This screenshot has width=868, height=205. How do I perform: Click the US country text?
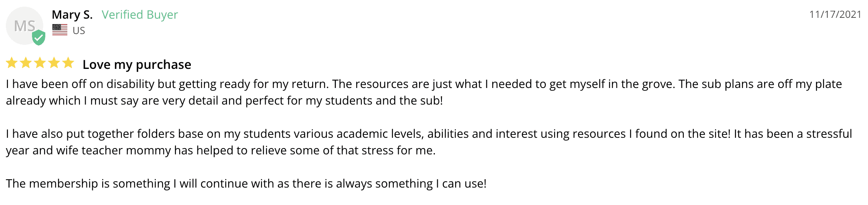pyautogui.click(x=79, y=31)
